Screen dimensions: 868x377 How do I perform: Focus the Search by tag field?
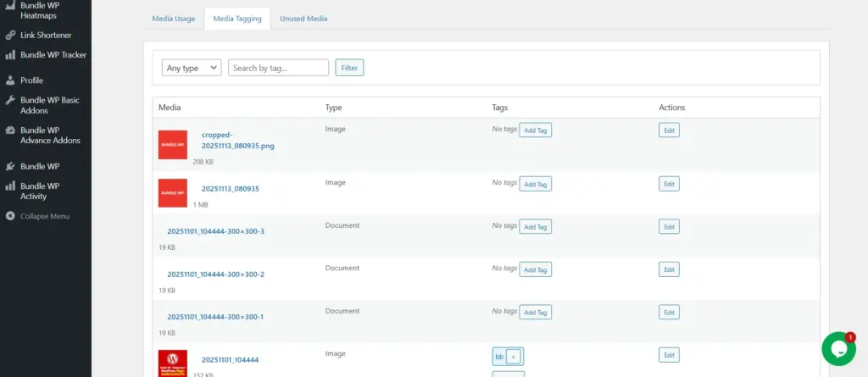click(278, 68)
